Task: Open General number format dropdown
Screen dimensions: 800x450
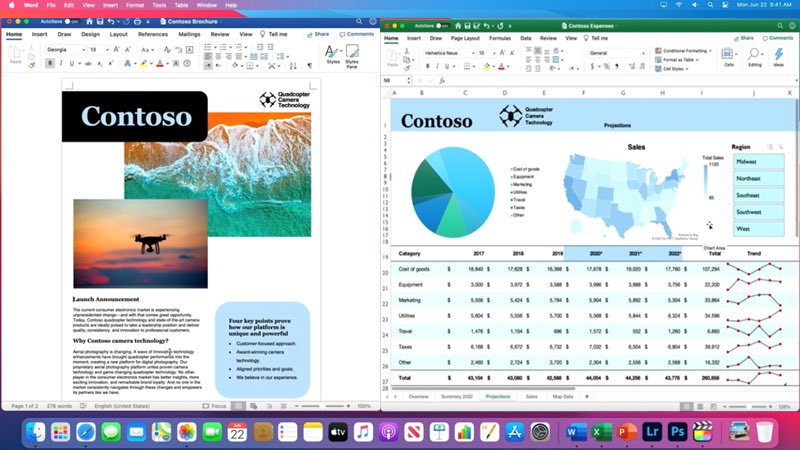Action: 643,53
